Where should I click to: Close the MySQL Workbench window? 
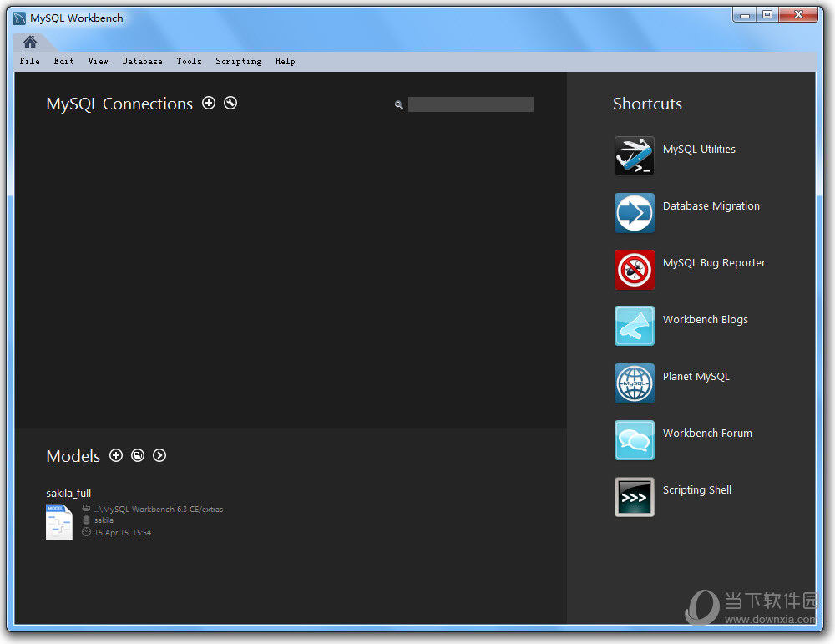(x=797, y=15)
